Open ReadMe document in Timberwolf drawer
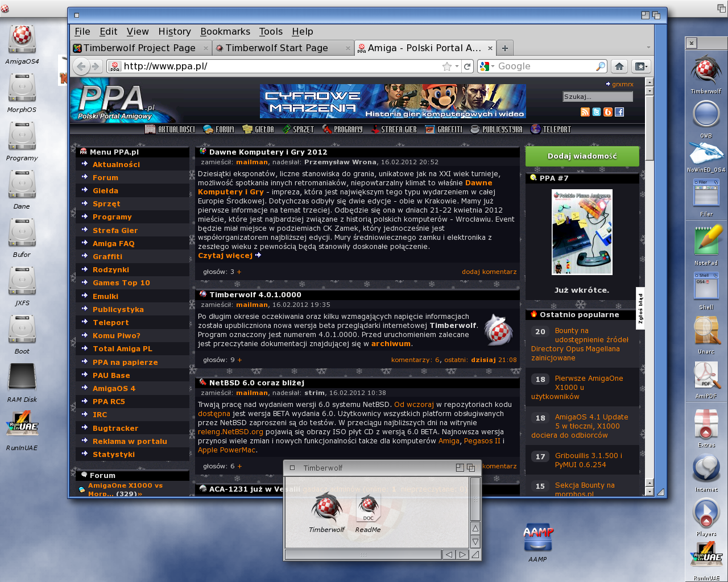The width and height of the screenshot is (728, 582). [x=368, y=508]
